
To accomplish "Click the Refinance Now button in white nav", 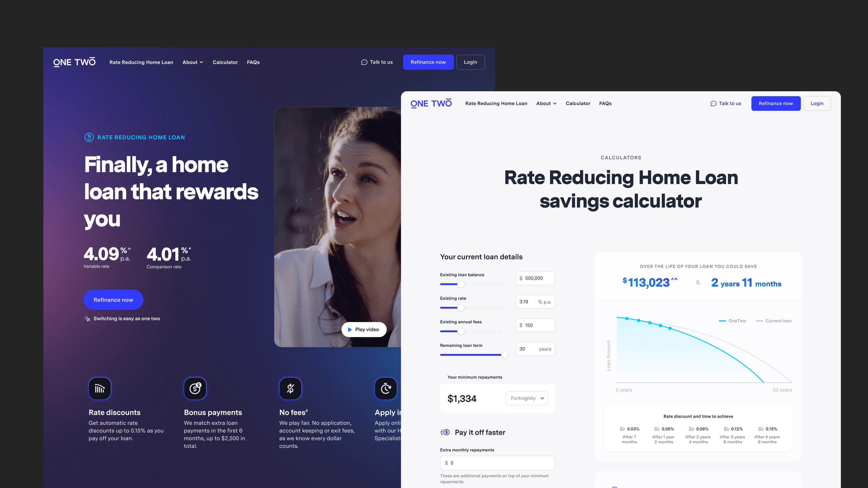I will pyautogui.click(x=775, y=103).
